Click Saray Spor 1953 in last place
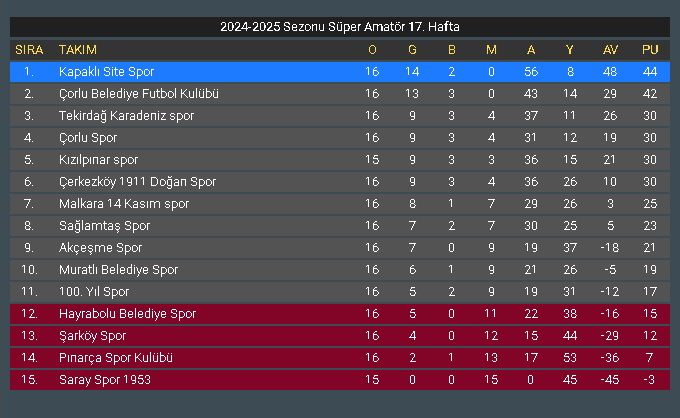The image size is (680, 418). [340, 380]
